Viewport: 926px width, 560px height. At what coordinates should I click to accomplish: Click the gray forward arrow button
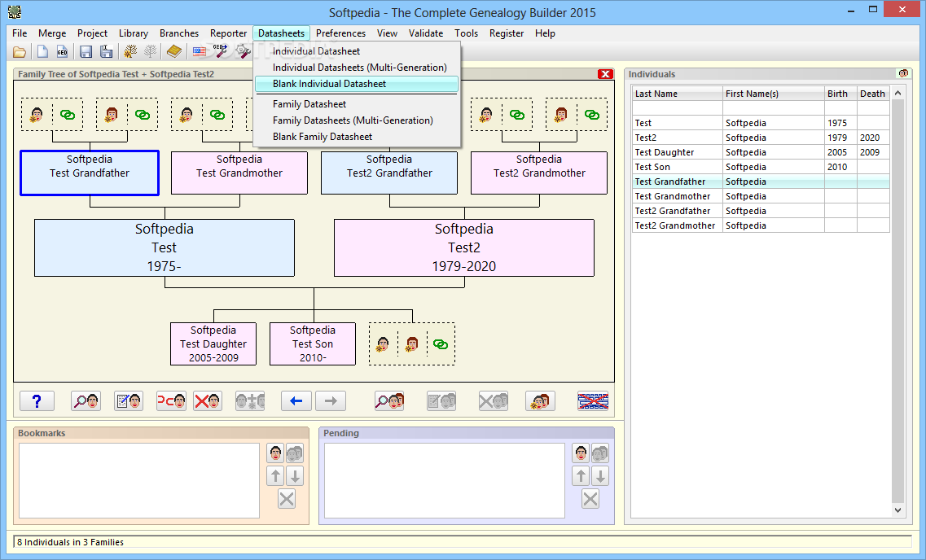[x=331, y=401]
